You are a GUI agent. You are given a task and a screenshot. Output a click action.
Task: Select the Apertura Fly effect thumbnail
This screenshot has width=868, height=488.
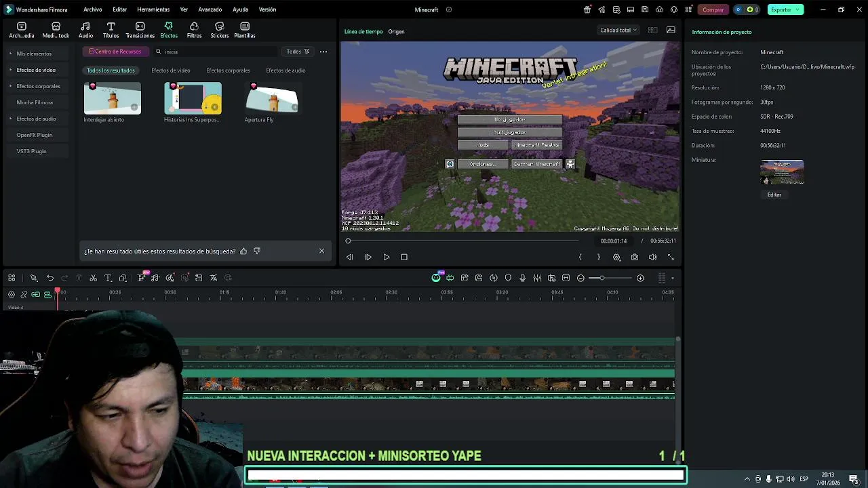pyautogui.click(x=272, y=98)
